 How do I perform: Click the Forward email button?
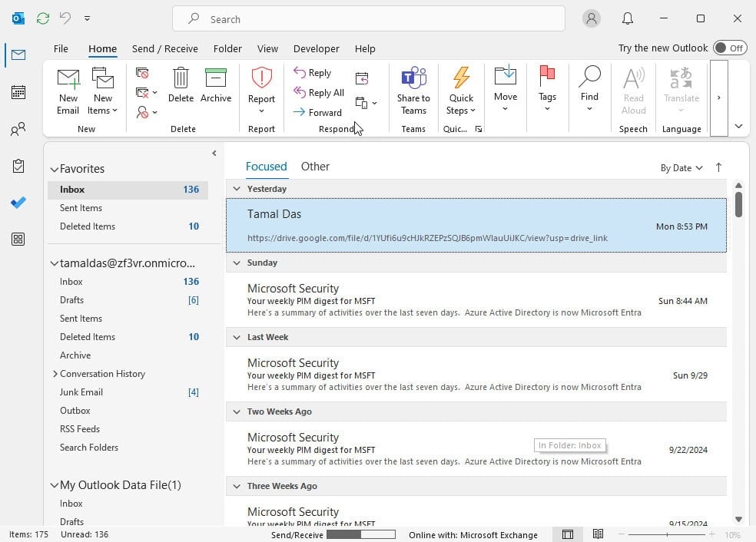[317, 112]
